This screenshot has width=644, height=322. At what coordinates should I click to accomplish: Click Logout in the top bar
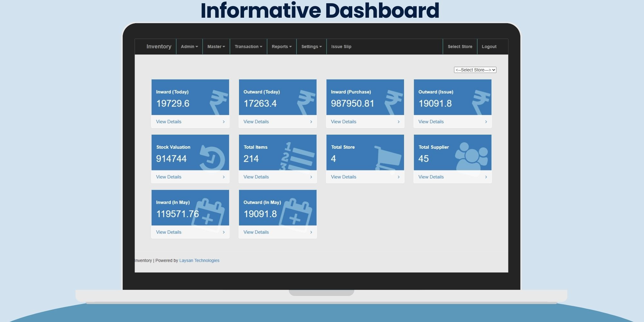point(489,47)
